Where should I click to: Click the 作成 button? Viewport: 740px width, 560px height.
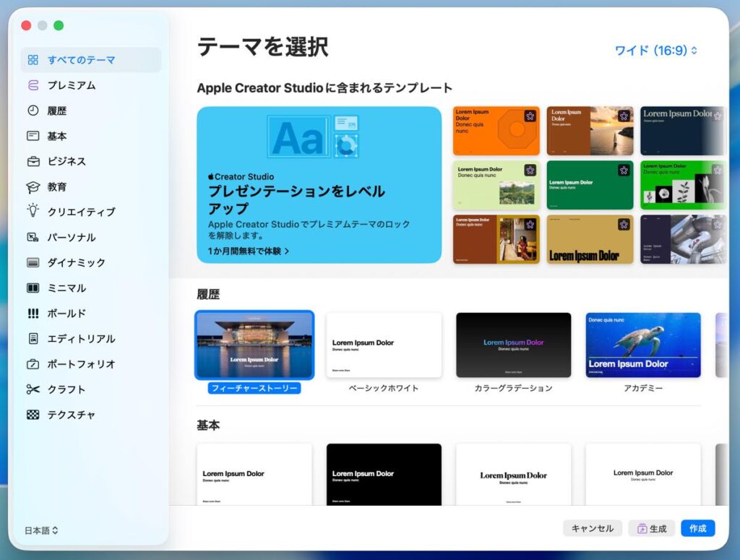(x=698, y=528)
